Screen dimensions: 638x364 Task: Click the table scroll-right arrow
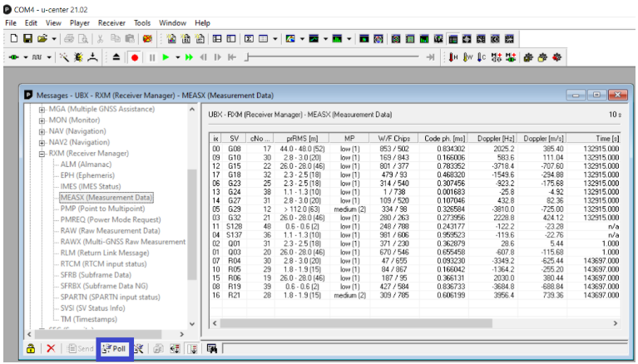tap(616, 323)
